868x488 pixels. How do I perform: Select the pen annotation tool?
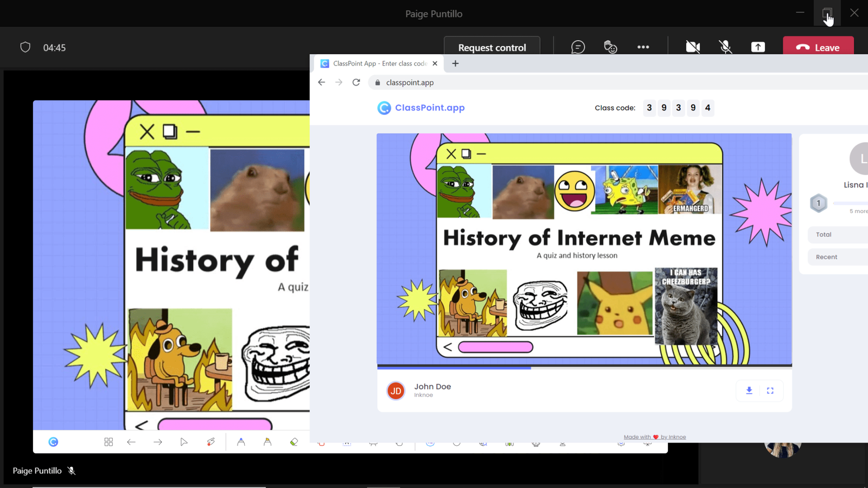coord(241,442)
